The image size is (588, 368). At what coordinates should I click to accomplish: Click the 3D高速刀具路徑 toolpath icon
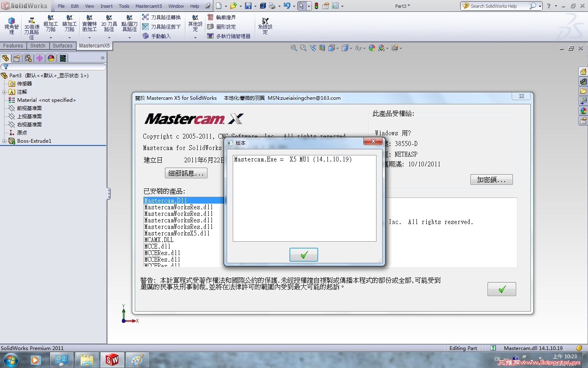click(31, 28)
